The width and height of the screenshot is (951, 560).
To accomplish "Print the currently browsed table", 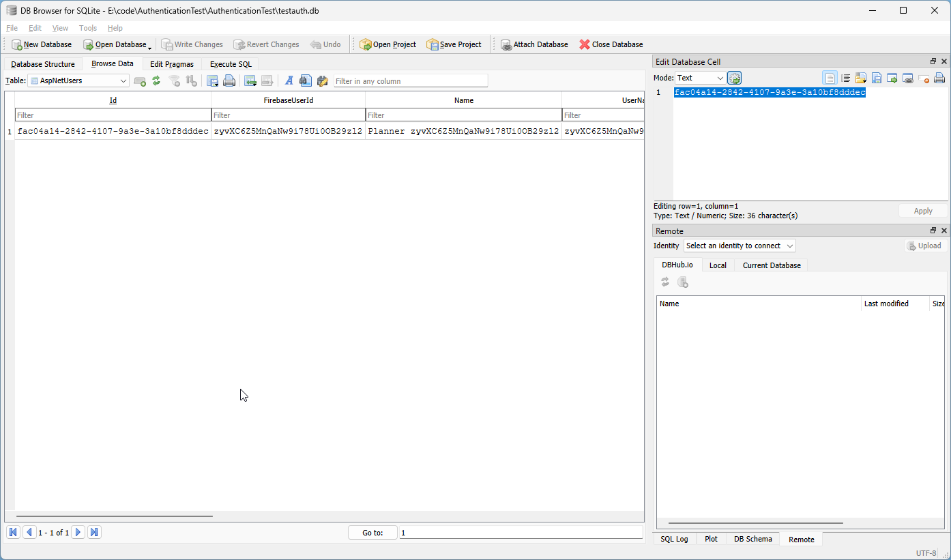I will (x=229, y=80).
